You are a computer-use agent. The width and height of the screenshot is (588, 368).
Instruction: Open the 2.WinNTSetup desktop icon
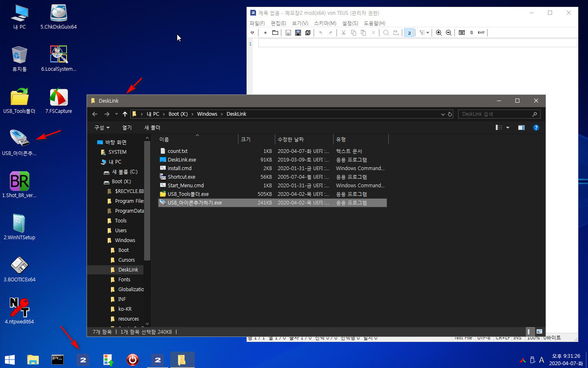click(x=19, y=227)
